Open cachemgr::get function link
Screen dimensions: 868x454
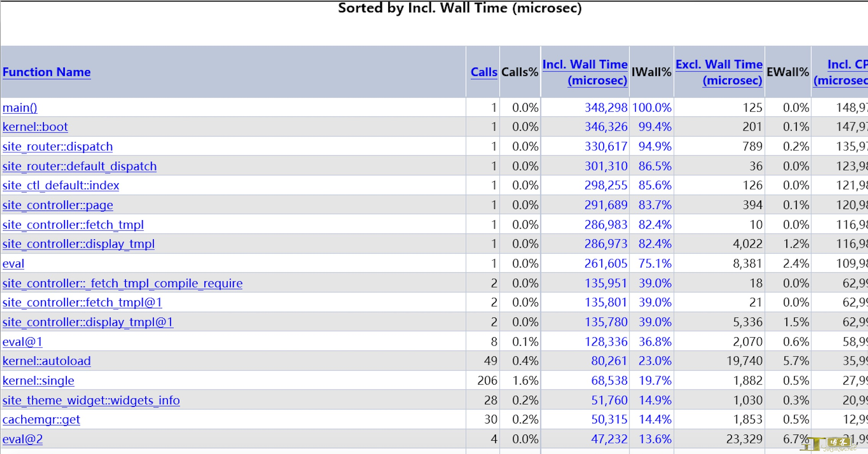tap(41, 420)
